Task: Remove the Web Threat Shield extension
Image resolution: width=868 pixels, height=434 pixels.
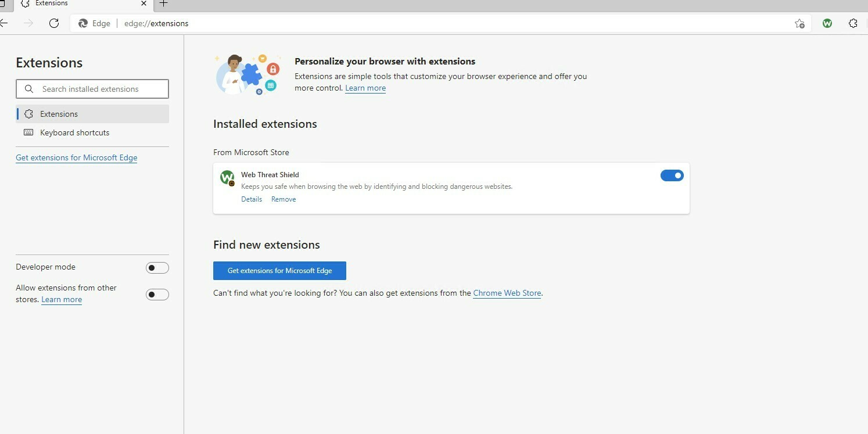Action: (284, 199)
